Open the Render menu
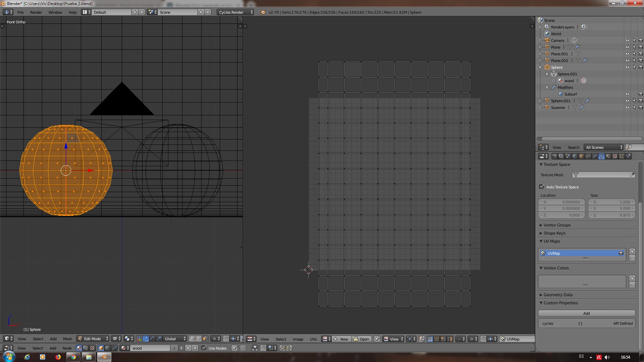This screenshot has width=644, height=362. [x=36, y=12]
